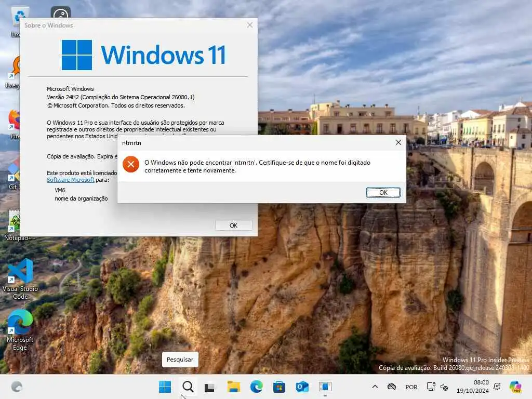Expand the hidden system tray icons chevron
Image resolution: width=532 pixels, height=399 pixels.
click(375, 387)
